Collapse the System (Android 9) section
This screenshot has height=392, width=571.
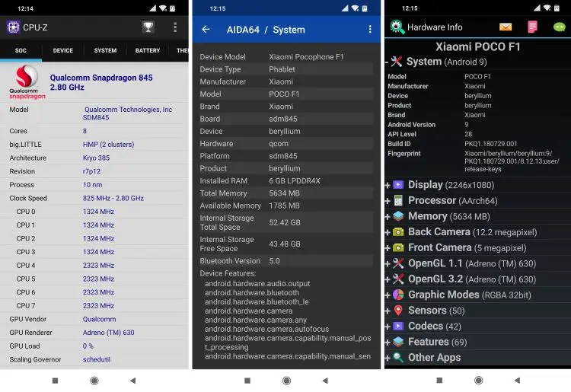(478, 62)
